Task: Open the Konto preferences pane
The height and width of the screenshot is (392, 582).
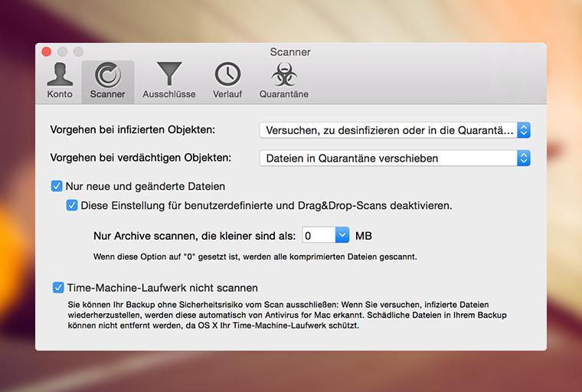Action: pyautogui.click(x=60, y=81)
